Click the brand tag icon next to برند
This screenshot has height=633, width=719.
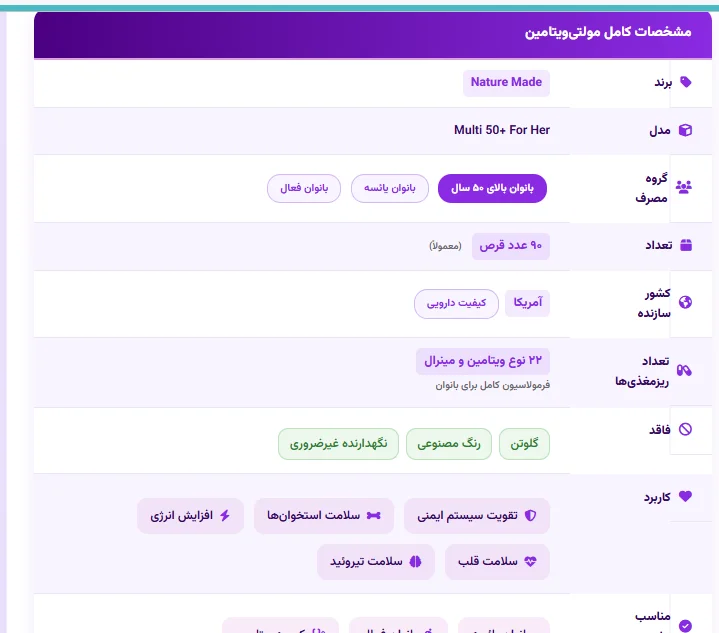pyautogui.click(x=686, y=82)
